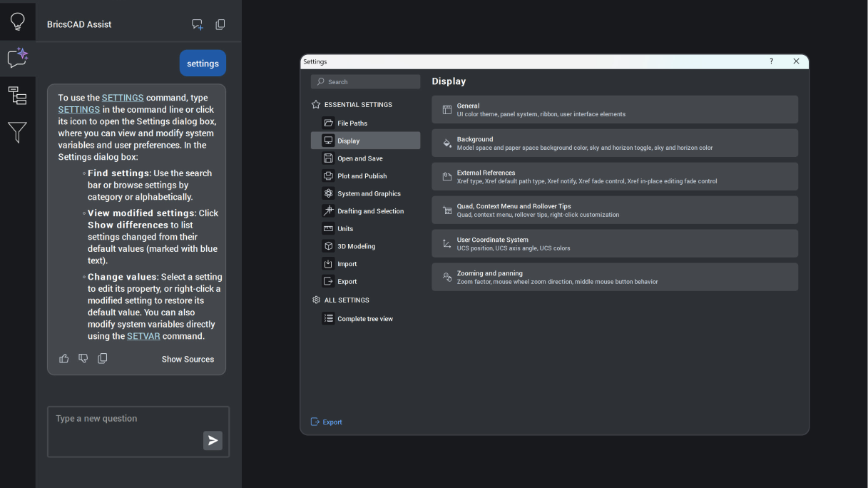Image resolution: width=868 pixels, height=488 pixels.
Task: Start a new chat in Assist header
Action: pyautogui.click(x=198, y=24)
